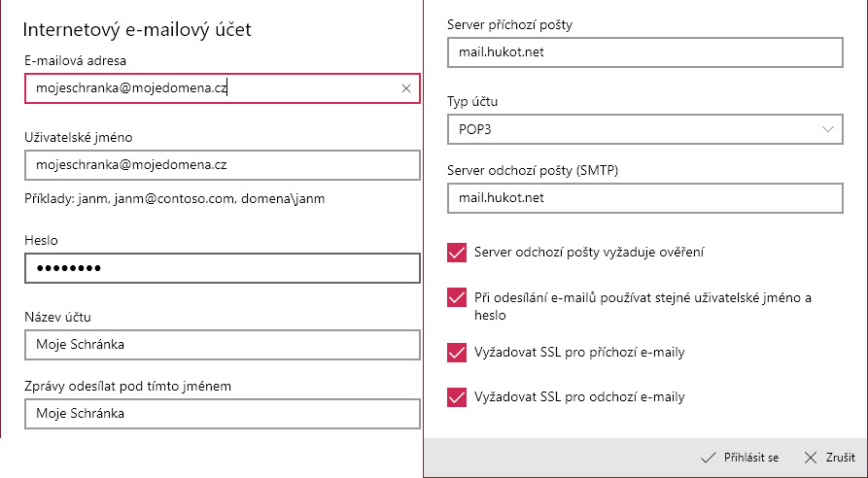Uncheck 'Vyžadovat SSL pro odchozí e-maily'
This screenshot has height=478, width=868.
click(457, 396)
